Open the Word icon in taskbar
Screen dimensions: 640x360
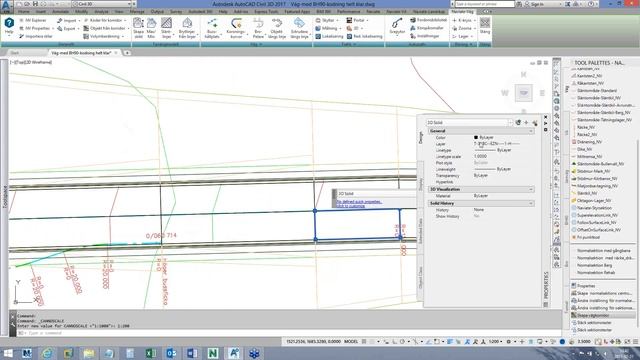click(192, 353)
